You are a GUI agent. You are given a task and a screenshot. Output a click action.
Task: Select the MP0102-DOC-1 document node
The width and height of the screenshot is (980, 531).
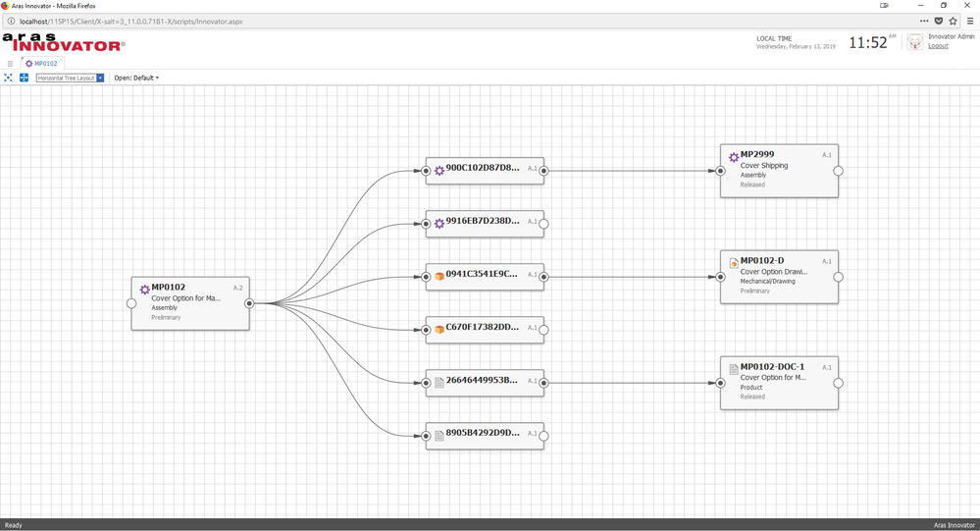tap(778, 382)
